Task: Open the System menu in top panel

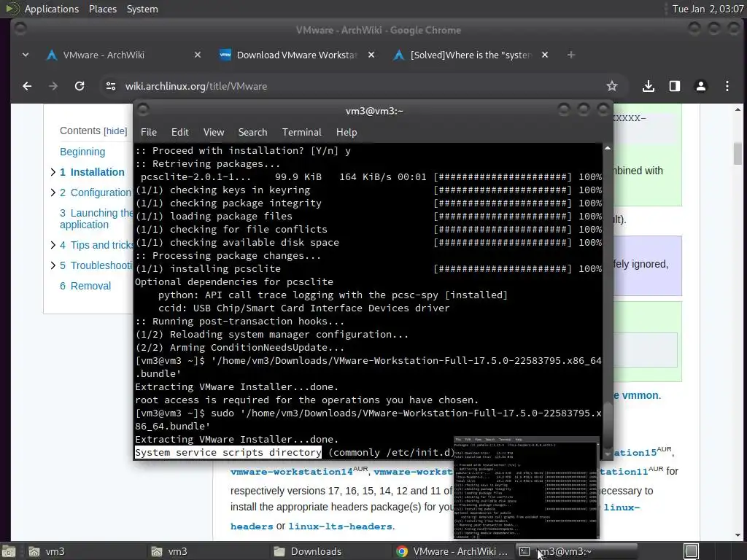Action: [142, 9]
